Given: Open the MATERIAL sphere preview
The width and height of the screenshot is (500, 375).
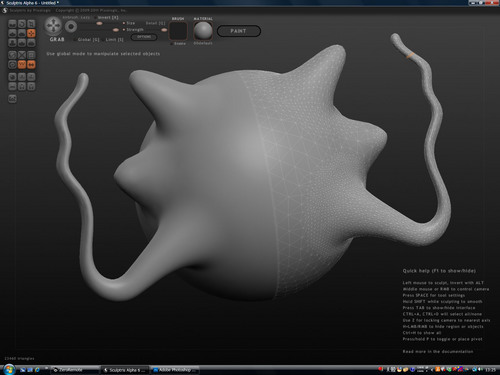Looking at the screenshot, I should 203,31.
